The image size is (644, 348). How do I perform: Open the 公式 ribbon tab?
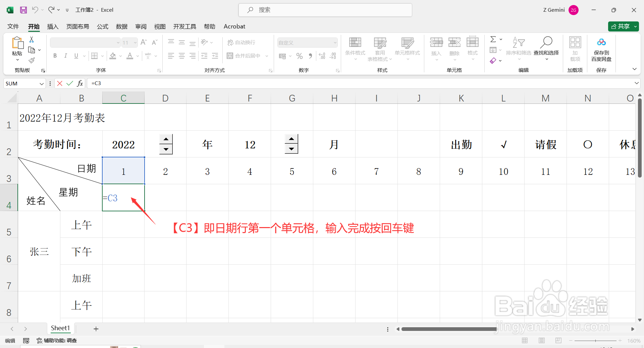point(102,26)
